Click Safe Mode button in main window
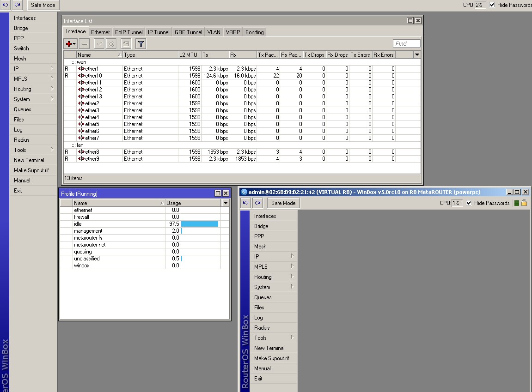532x392 pixels. pos(43,5)
